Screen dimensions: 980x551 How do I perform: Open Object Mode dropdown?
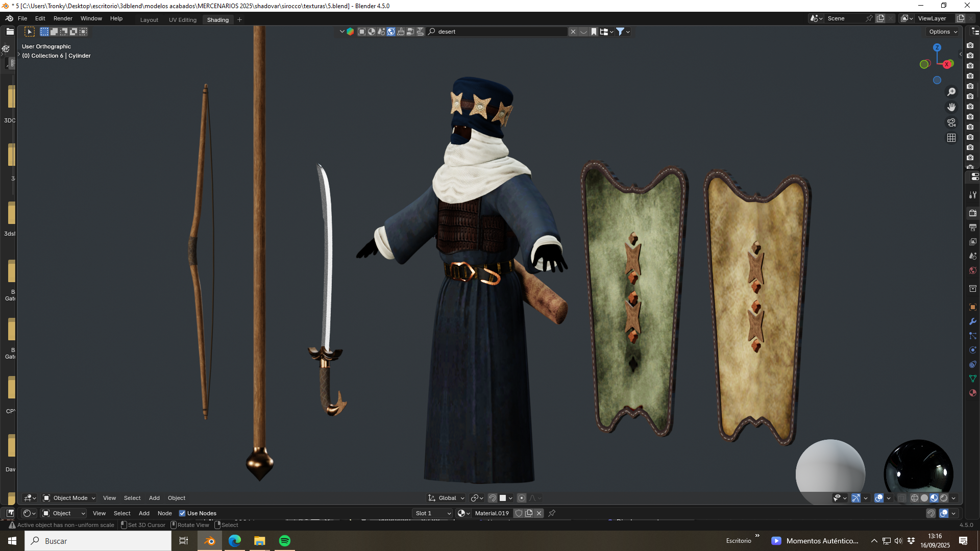click(69, 498)
